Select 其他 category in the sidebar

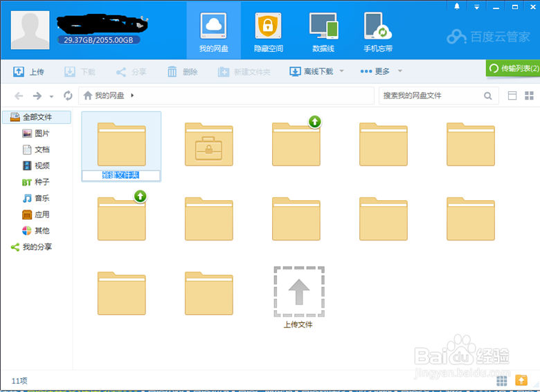(x=36, y=231)
